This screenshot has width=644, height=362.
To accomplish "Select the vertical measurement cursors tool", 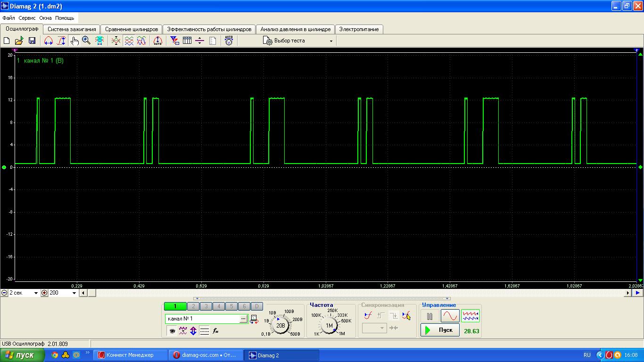I will pyautogui.click(x=61, y=41).
